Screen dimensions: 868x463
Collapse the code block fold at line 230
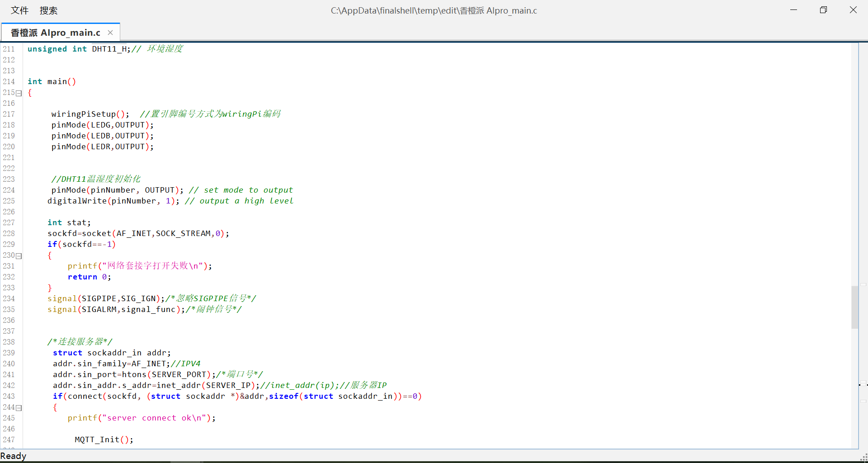pyautogui.click(x=19, y=256)
